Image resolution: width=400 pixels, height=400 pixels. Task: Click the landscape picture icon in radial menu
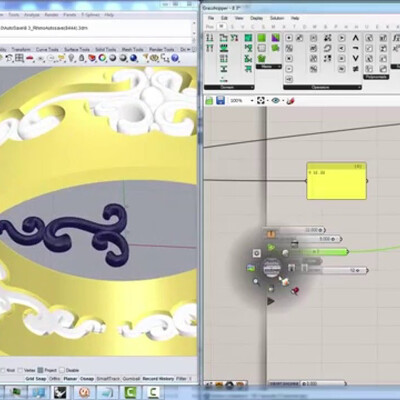(x=251, y=267)
